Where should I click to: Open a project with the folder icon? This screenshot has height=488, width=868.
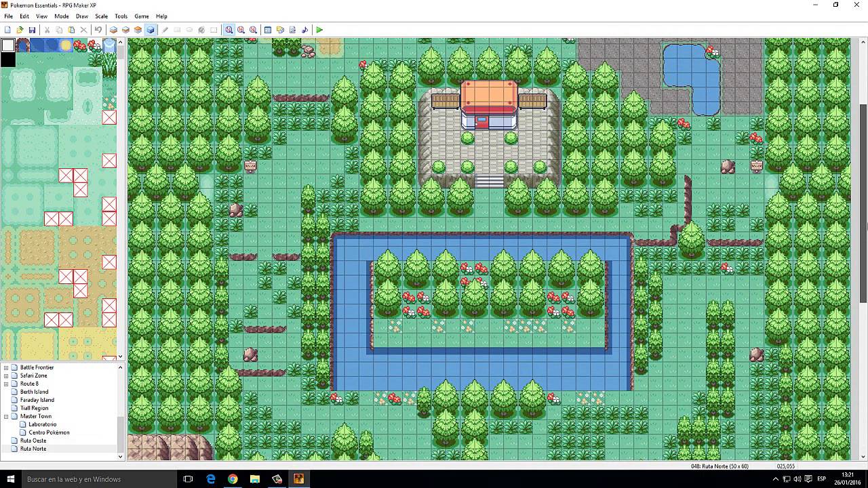pyautogui.click(x=20, y=30)
